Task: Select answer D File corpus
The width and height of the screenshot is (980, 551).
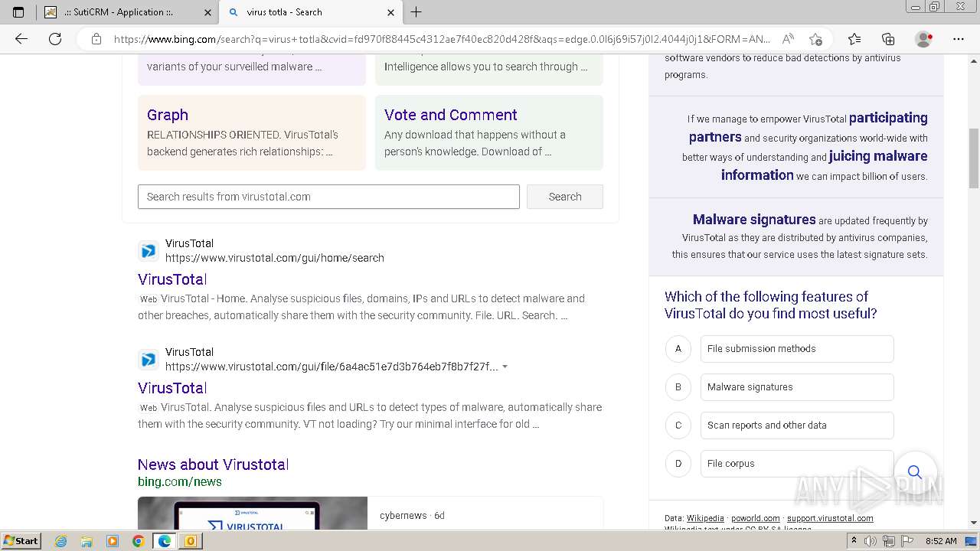Action: (678, 464)
